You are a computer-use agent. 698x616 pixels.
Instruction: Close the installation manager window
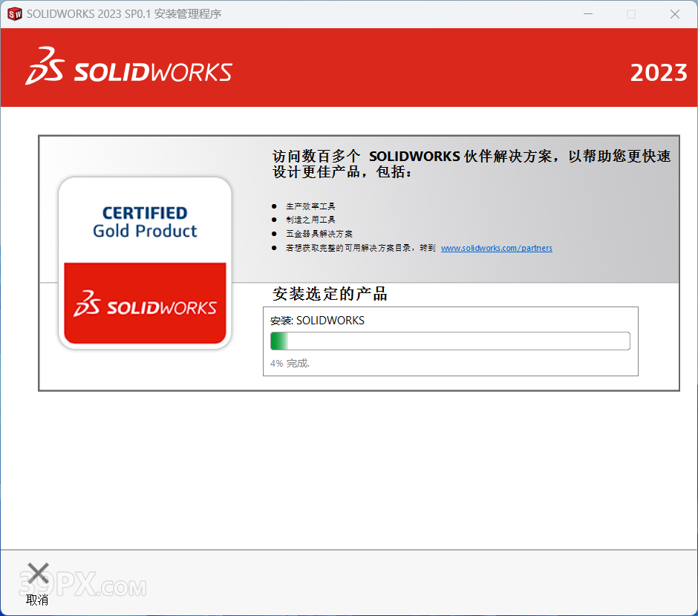[674, 14]
